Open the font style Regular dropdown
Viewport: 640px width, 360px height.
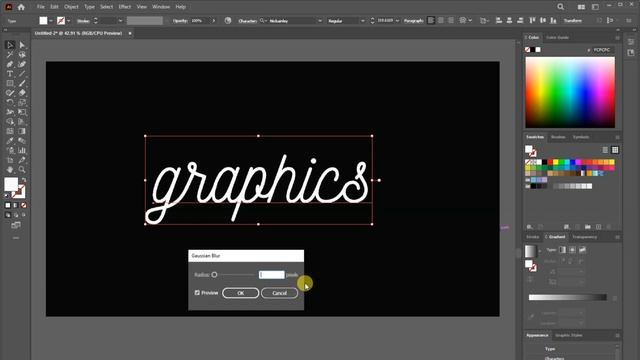[362, 20]
